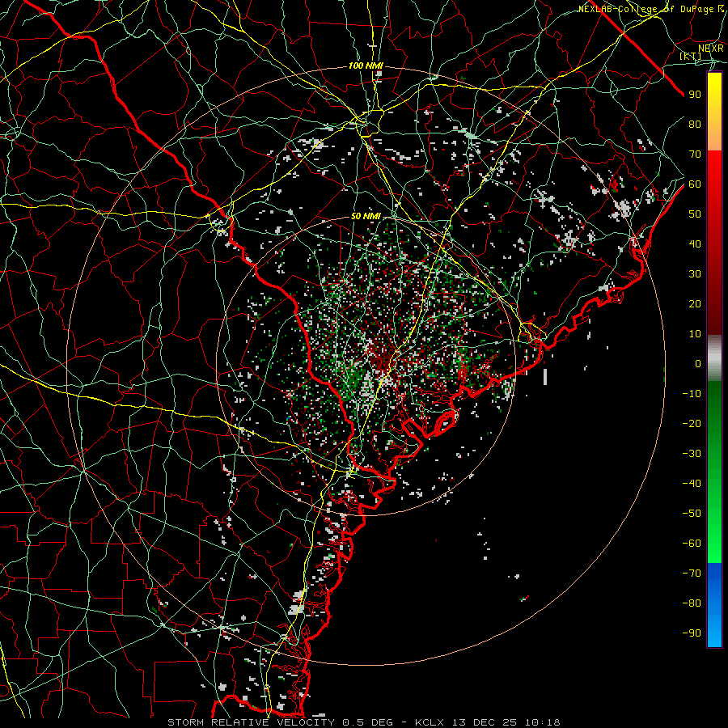Click the NEXLAB-College of DuPage credit text
The width and height of the screenshot is (728, 728).
(x=651, y=9)
